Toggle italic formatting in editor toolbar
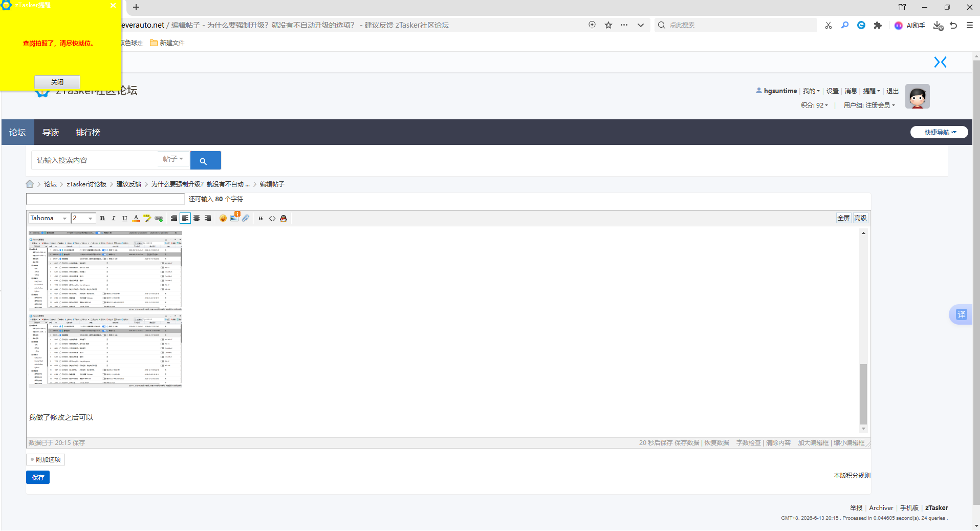 coord(114,218)
